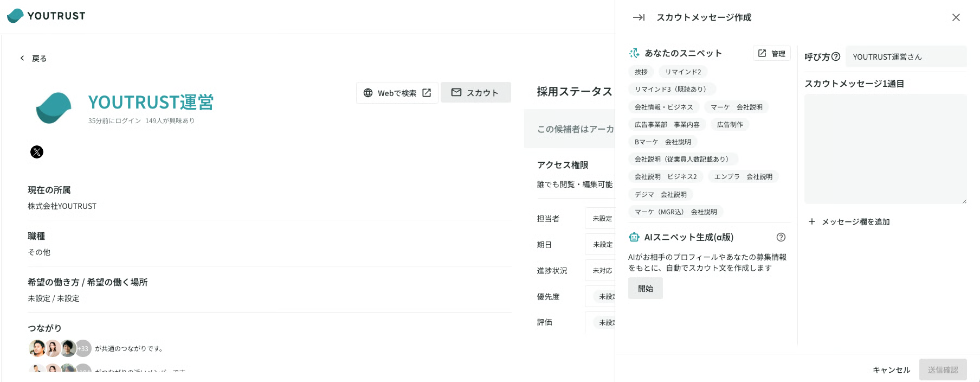Open the 呼び方 help icon
Screen dimensions: 980x382
point(836,56)
